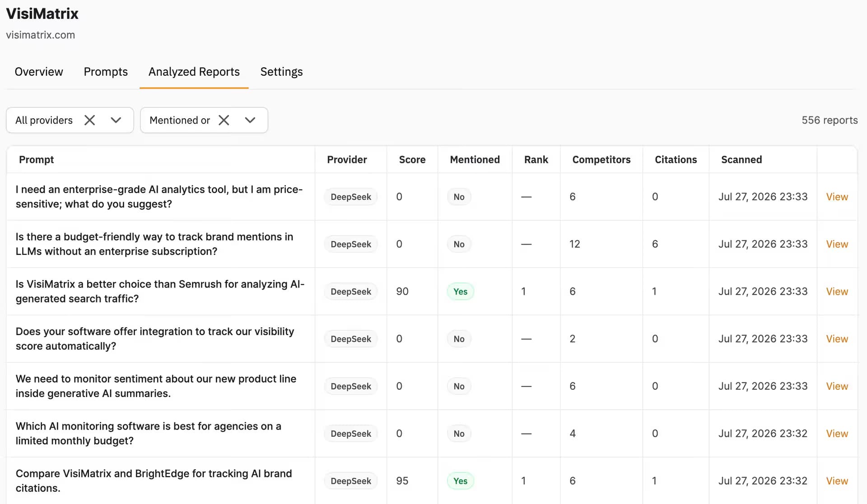Click the No badge in the agencies row
The width and height of the screenshot is (867, 504).
[x=459, y=434]
